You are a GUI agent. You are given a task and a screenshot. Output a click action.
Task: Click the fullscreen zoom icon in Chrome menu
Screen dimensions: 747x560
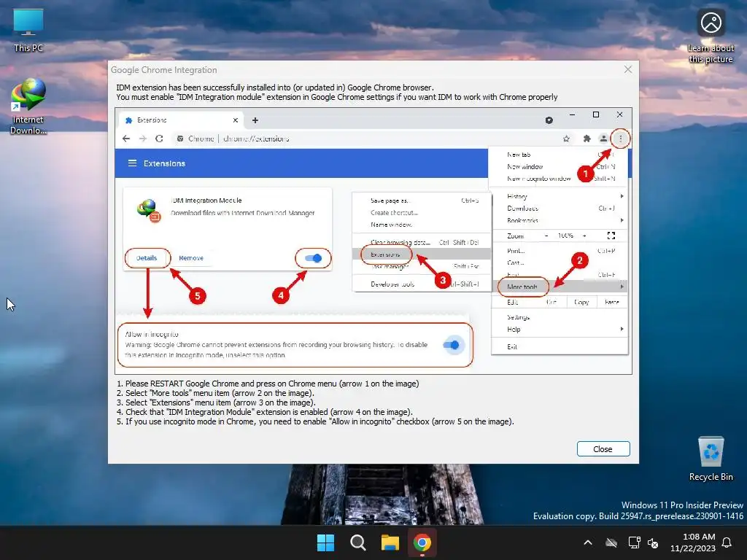click(x=611, y=236)
